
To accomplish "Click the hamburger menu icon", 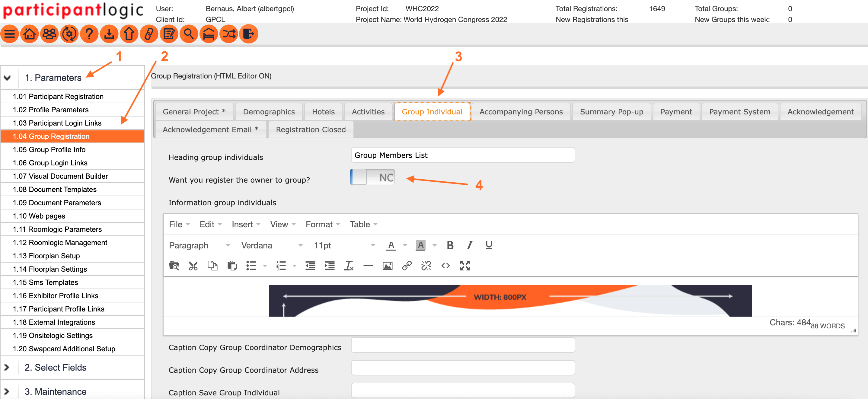I will tap(9, 34).
